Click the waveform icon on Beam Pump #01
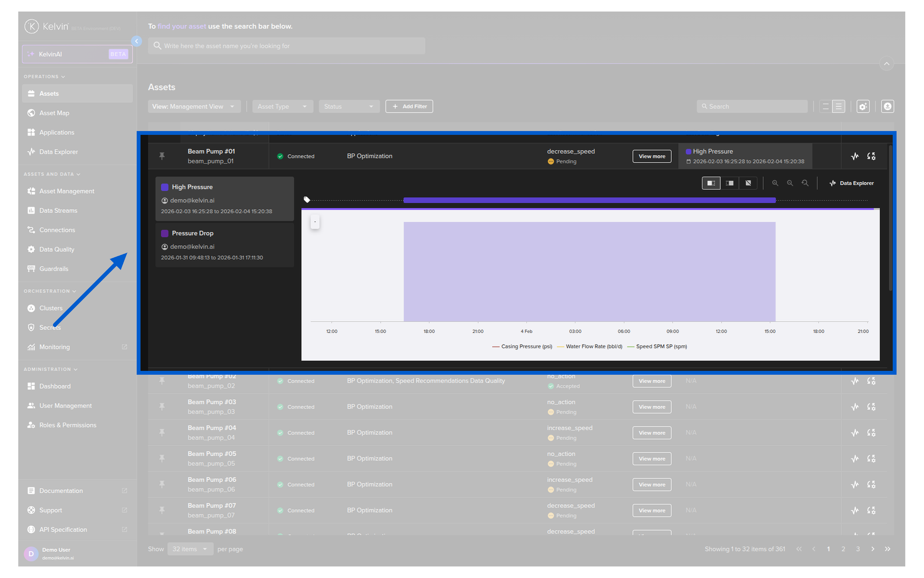 [x=855, y=156]
